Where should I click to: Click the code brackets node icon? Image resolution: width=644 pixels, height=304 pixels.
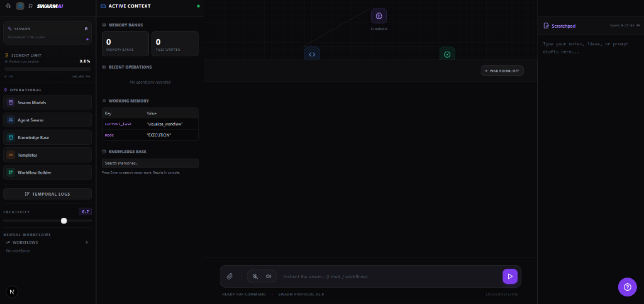312,55
